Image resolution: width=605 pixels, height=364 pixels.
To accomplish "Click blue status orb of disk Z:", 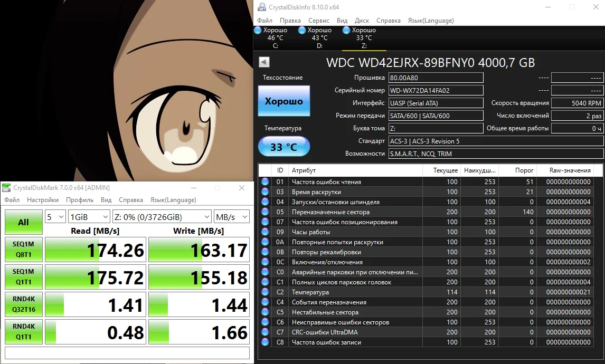I will [346, 30].
